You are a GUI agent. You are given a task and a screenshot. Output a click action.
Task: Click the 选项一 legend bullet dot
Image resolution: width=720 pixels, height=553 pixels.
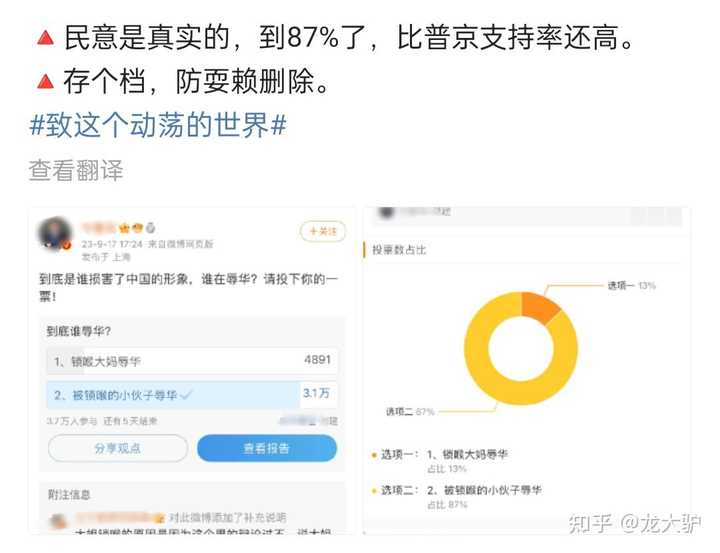(374, 455)
